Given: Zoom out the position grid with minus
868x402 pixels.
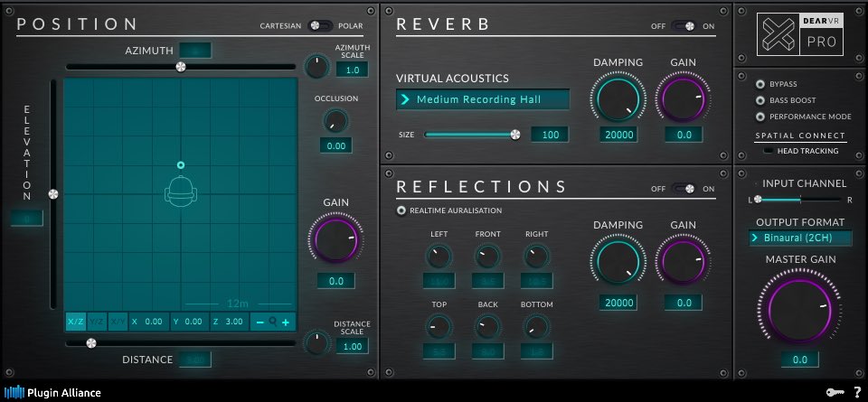Looking at the screenshot, I should pos(260,322).
